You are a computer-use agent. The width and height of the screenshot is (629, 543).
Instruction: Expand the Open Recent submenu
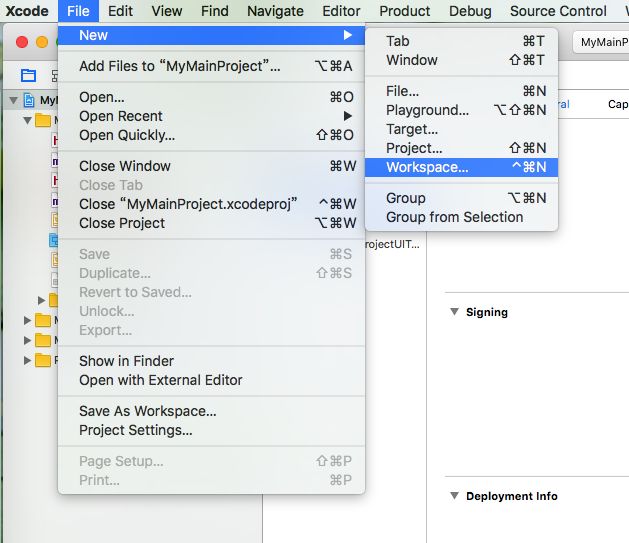211,116
